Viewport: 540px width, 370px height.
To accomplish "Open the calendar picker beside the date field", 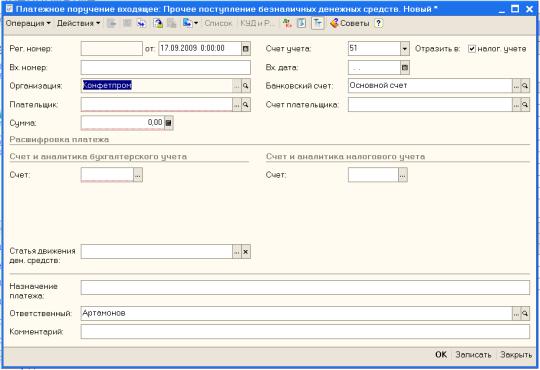I will click(246, 49).
